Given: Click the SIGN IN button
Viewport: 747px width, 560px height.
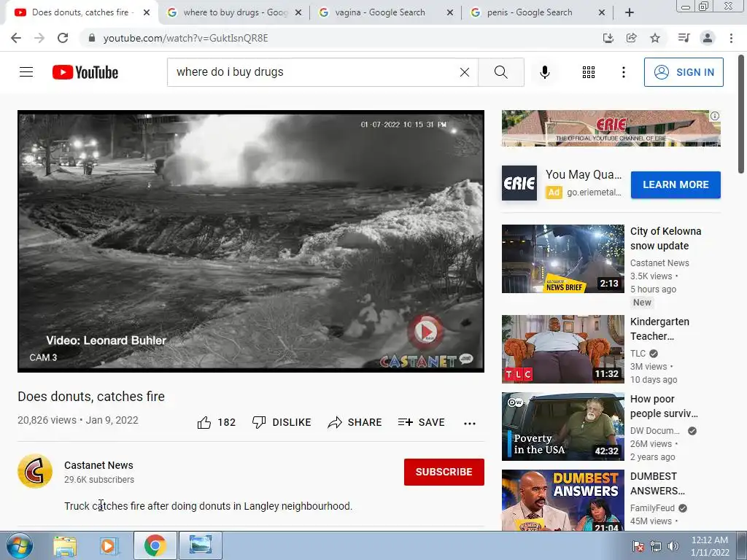Looking at the screenshot, I should [684, 72].
